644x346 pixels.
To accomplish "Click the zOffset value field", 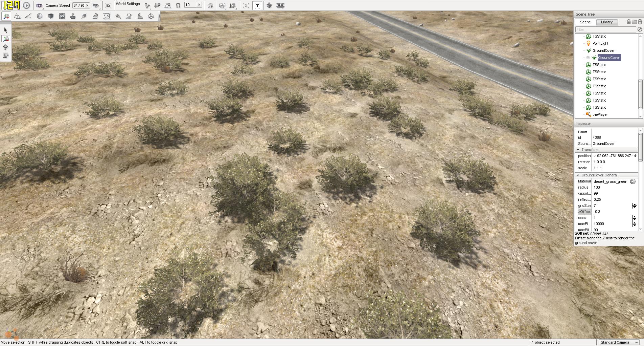I will [614, 212].
